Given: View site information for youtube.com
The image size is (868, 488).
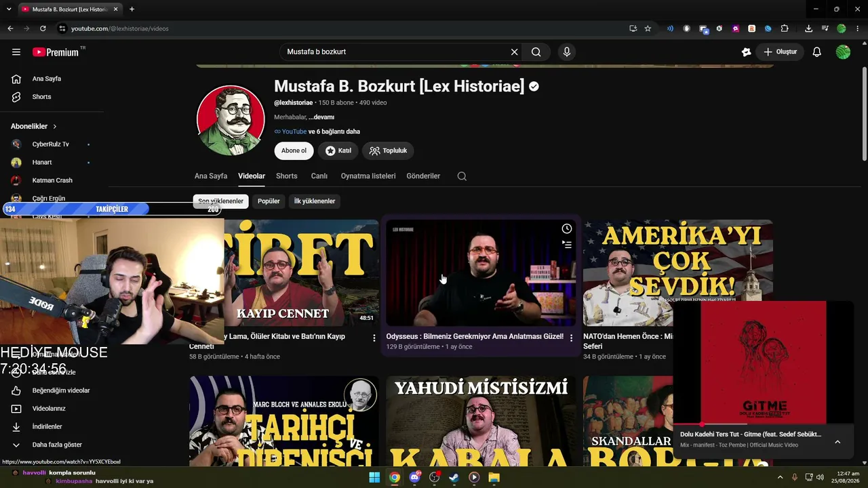Looking at the screenshot, I should click(62, 28).
